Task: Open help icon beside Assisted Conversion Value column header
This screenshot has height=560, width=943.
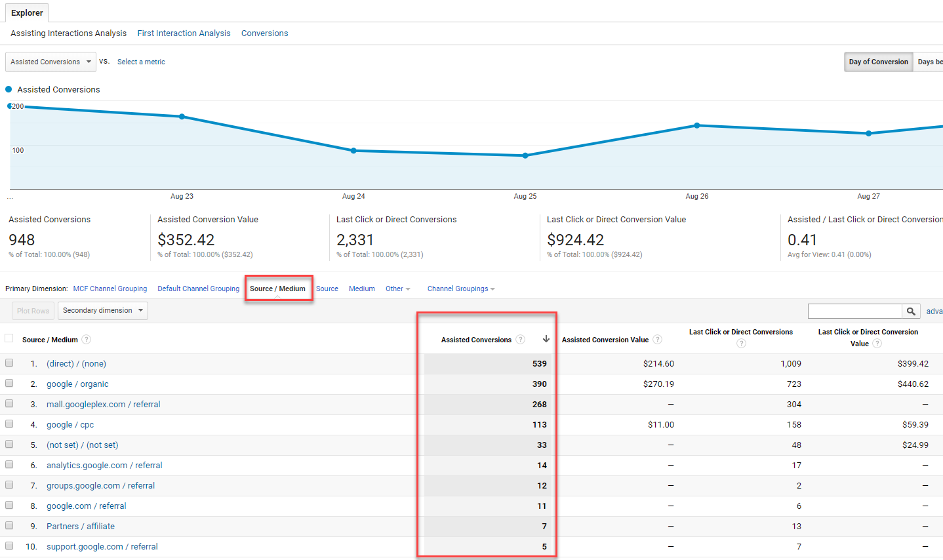Action: click(658, 340)
